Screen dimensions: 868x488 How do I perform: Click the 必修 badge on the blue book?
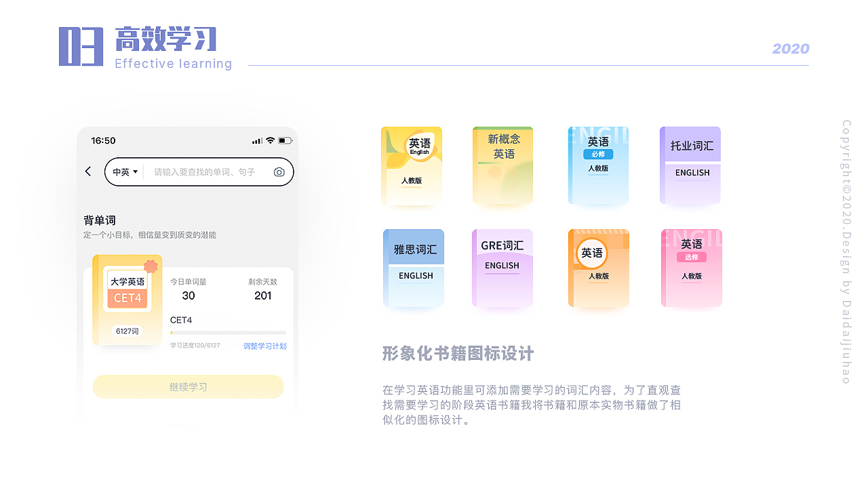(x=599, y=155)
